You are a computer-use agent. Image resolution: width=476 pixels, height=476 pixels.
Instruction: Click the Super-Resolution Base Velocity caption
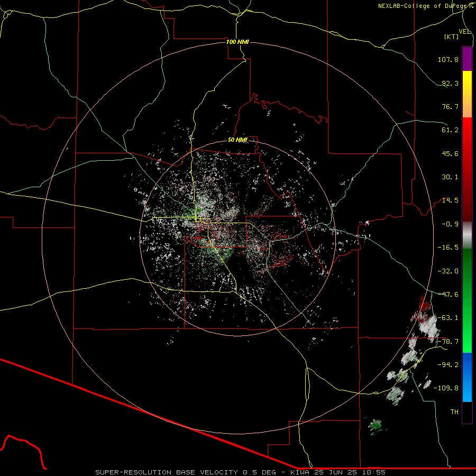tap(240, 472)
